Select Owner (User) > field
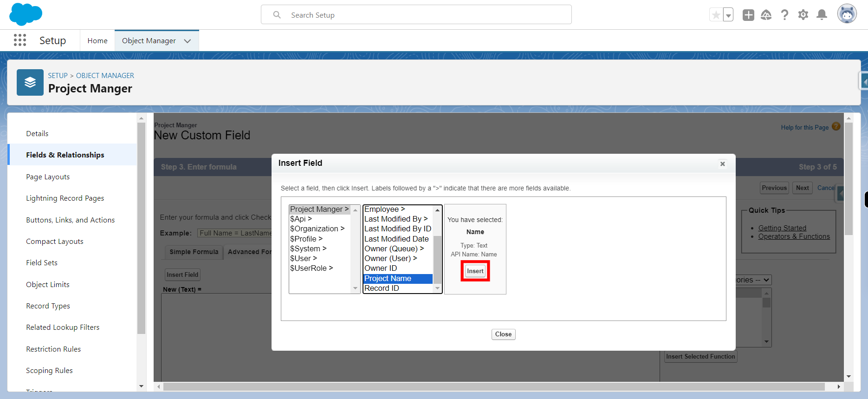Image resolution: width=868 pixels, height=399 pixels. (x=398, y=258)
